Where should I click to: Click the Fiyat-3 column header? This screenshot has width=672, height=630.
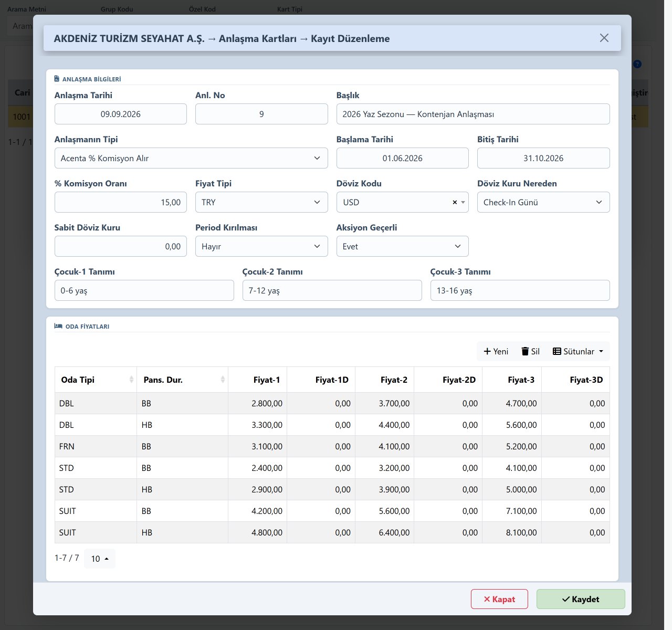tap(512, 380)
